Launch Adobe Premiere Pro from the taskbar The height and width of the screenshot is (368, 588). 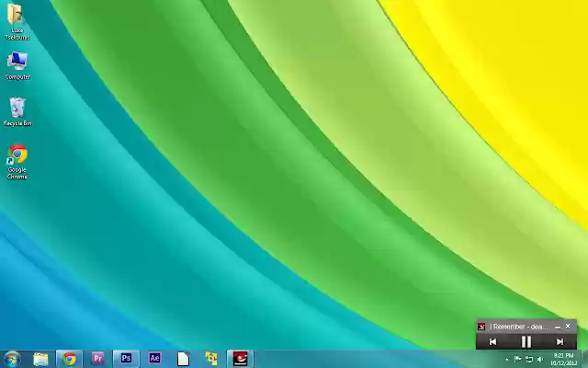pyautogui.click(x=97, y=359)
